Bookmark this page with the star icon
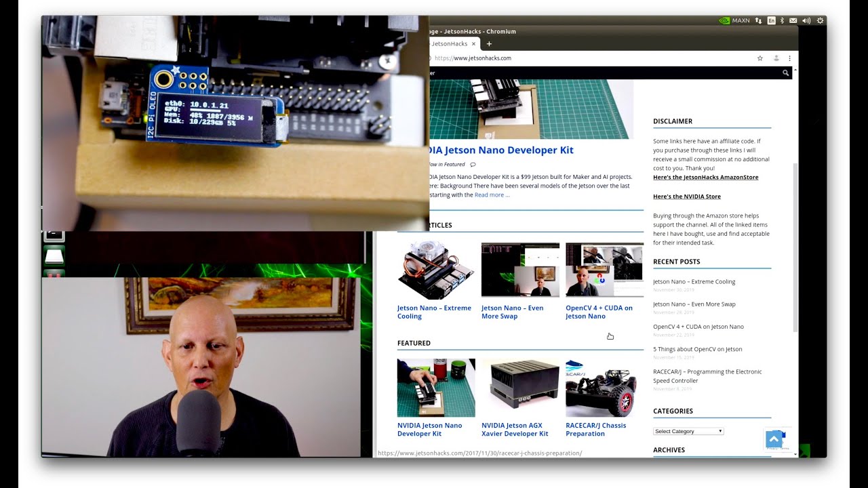The width and height of the screenshot is (868, 488). pyautogui.click(x=760, y=58)
